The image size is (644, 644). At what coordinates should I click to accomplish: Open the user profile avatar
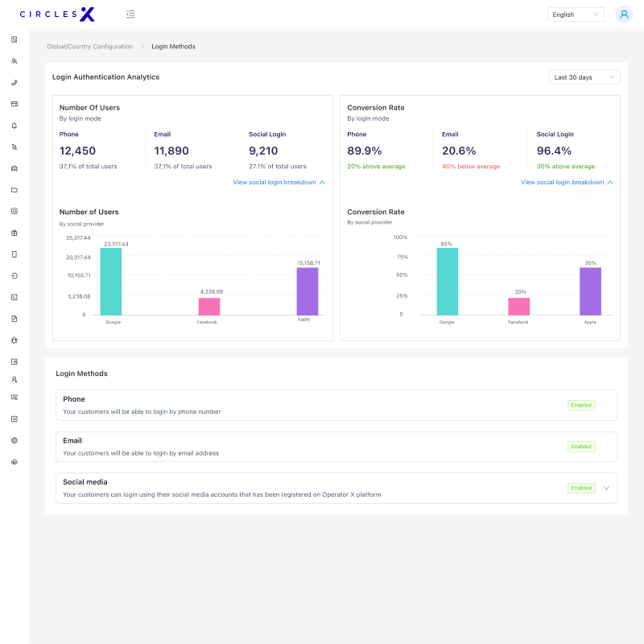[624, 14]
